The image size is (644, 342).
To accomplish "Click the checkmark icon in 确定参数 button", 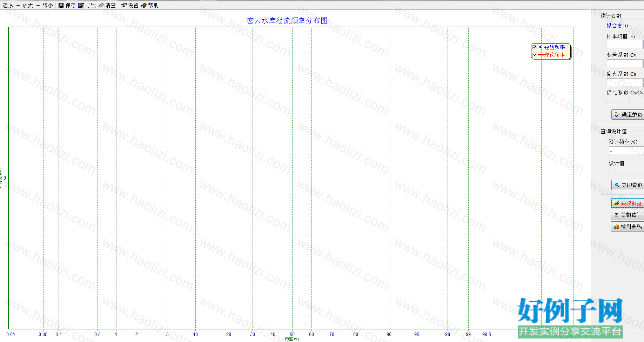I will click(617, 114).
